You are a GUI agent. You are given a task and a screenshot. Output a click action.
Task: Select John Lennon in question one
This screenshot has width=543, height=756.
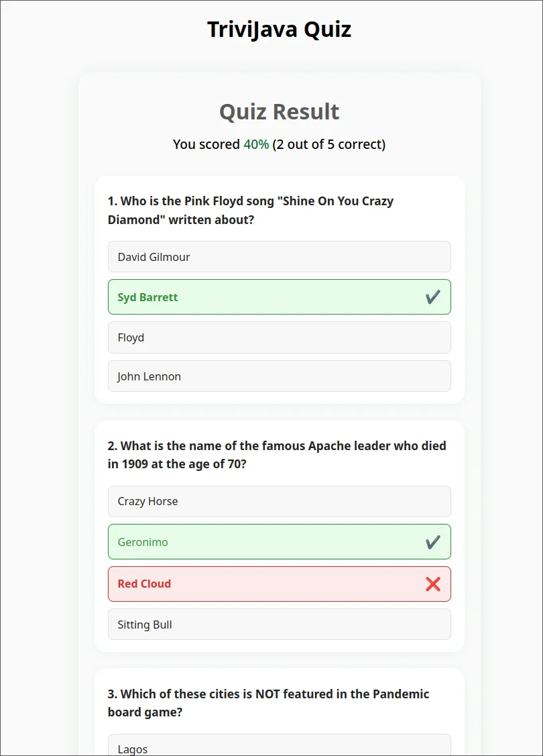point(279,376)
